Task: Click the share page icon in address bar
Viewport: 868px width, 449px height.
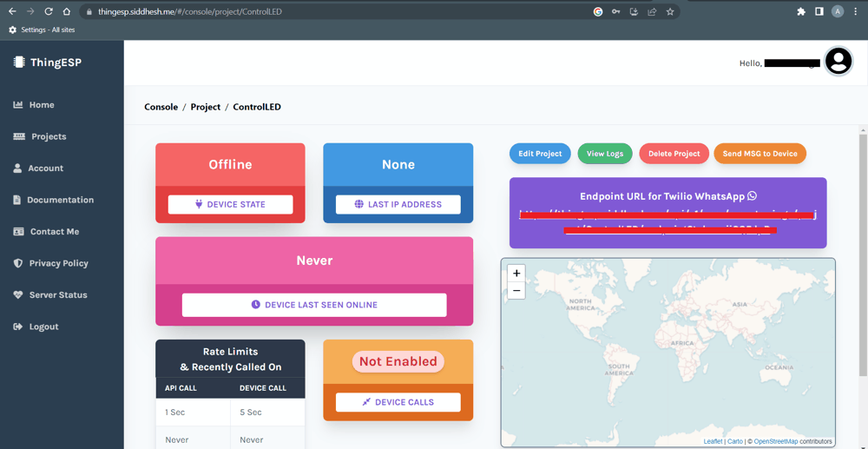Action: 652,12
